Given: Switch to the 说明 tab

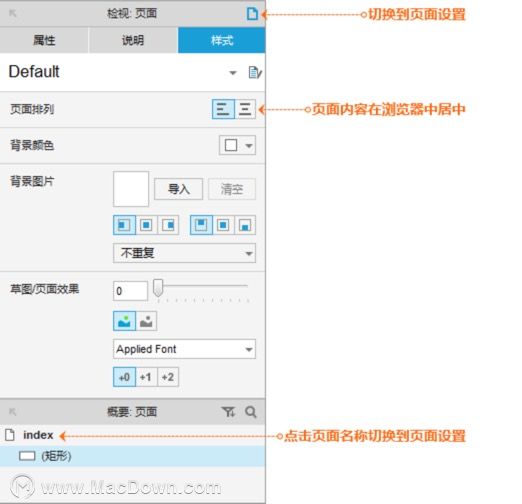Looking at the screenshot, I should pos(133,40).
